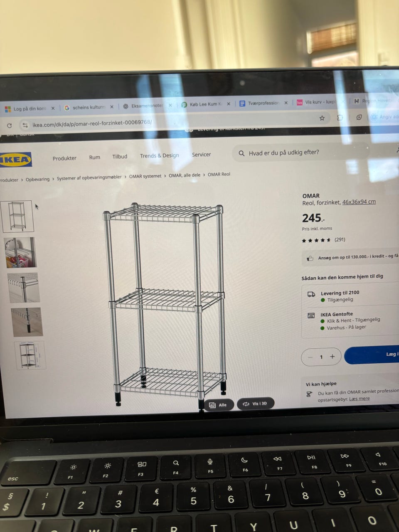The width and height of the screenshot is (399, 532).
Task: Open the 46x36x94 cm size link
Action: [x=359, y=202]
